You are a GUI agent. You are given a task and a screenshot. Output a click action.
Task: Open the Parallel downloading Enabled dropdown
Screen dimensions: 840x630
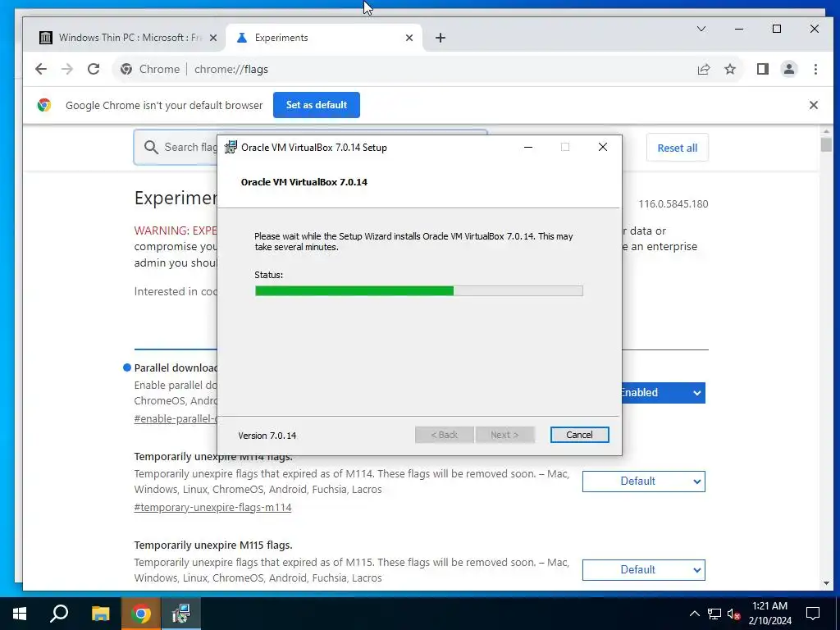coord(663,393)
